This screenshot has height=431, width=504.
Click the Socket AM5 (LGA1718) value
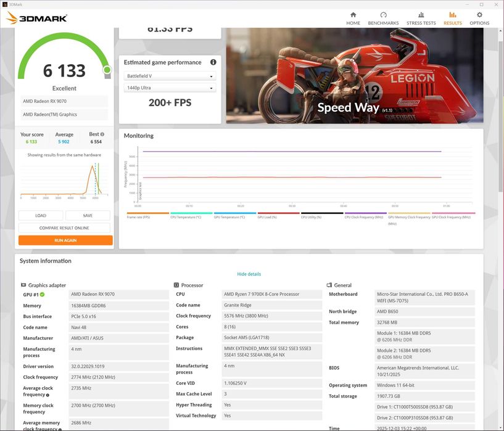(272, 337)
